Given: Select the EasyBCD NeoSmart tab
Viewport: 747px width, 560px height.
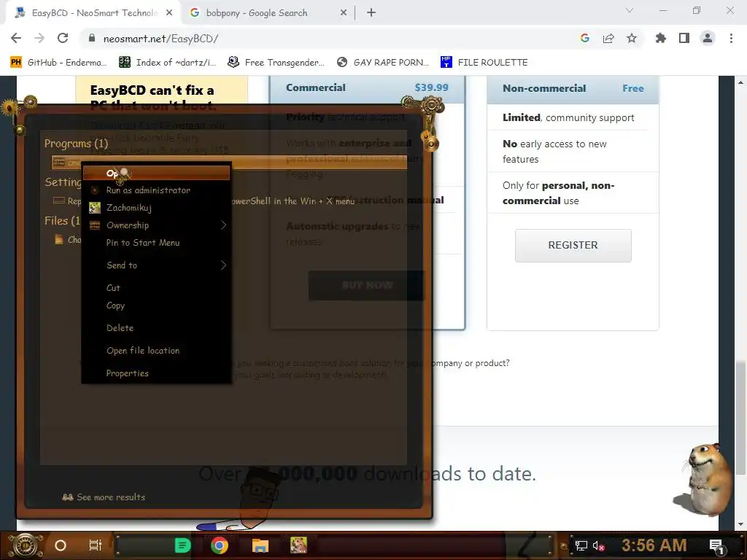Looking at the screenshot, I should [93, 13].
